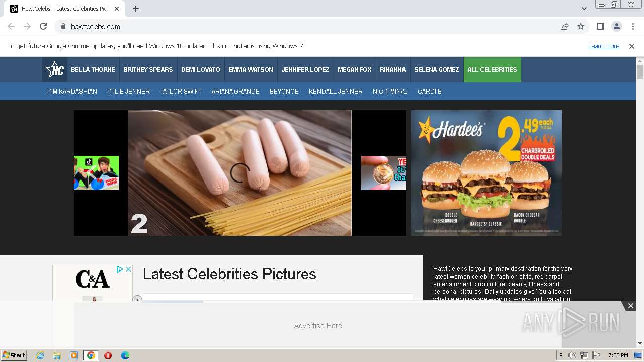Open the Britney Spears category
This screenshot has height=362, width=644.
point(148,70)
